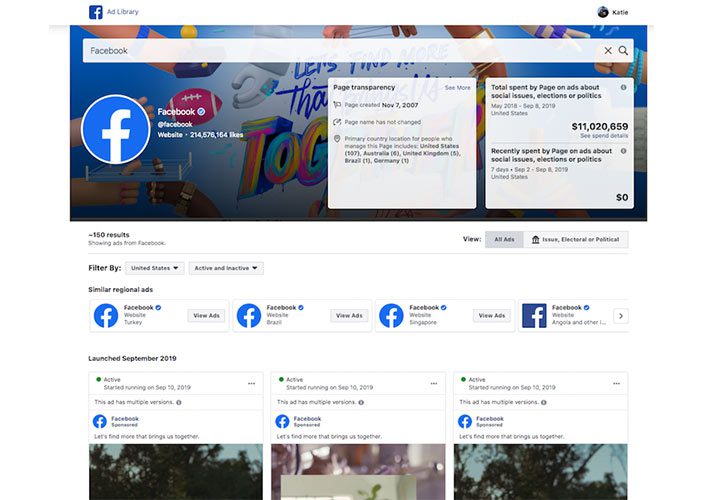Click the Page name history icon
The height and width of the screenshot is (500, 703).
pos(337,122)
